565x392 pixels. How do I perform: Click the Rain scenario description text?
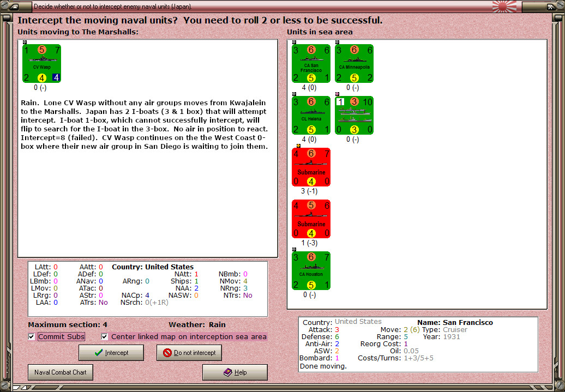[x=144, y=124]
